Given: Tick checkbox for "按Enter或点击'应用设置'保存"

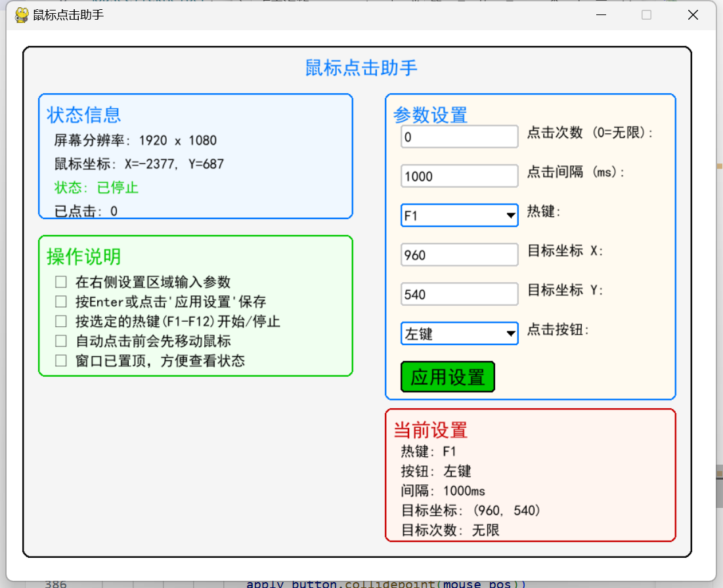Looking at the screenshot, I should point(61,301).
